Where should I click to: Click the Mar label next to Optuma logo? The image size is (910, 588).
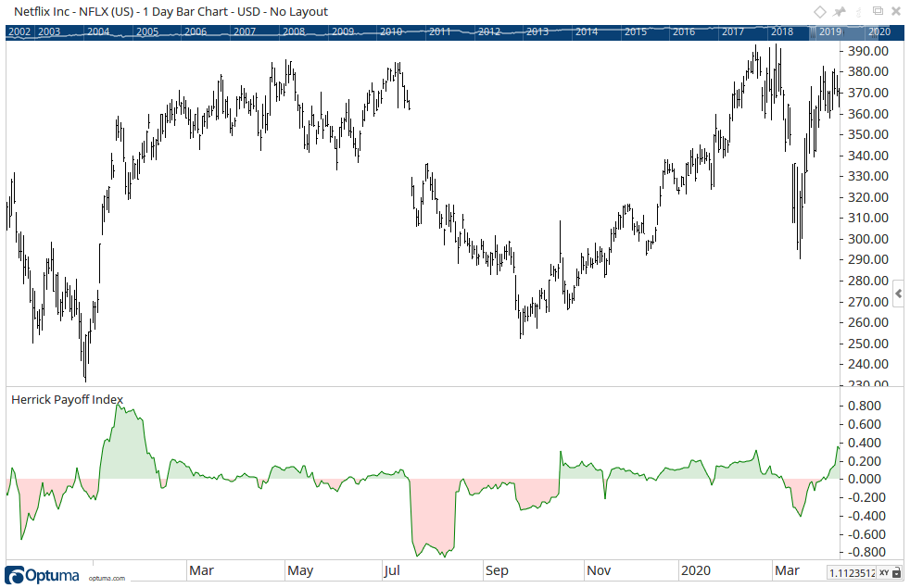coord(201,570)
